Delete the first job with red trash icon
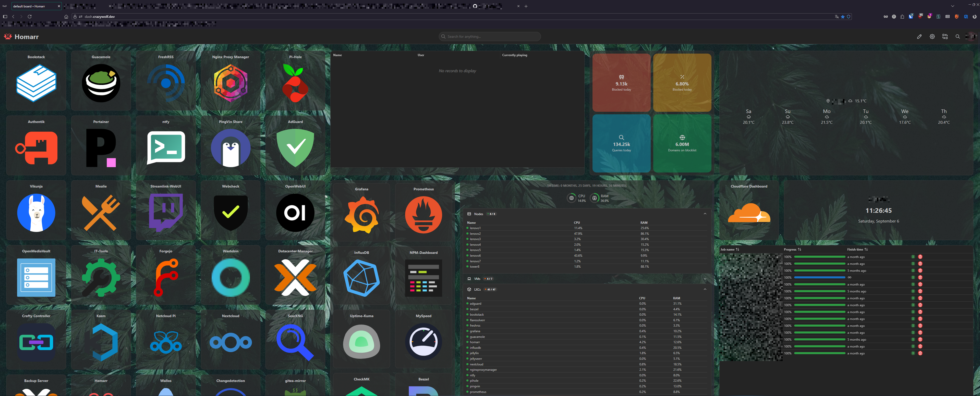980x396 pixels. 920,257
